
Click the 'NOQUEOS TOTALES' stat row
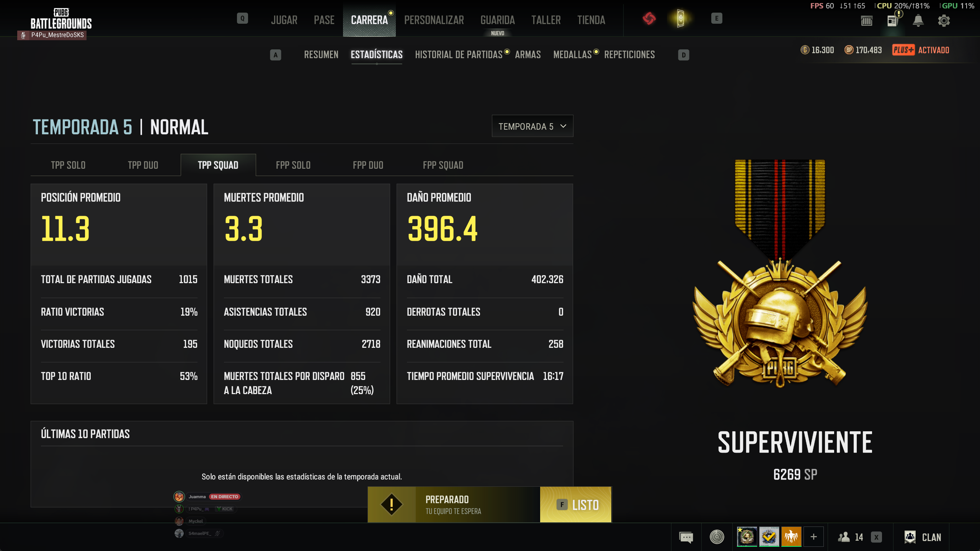click(302, 344)
